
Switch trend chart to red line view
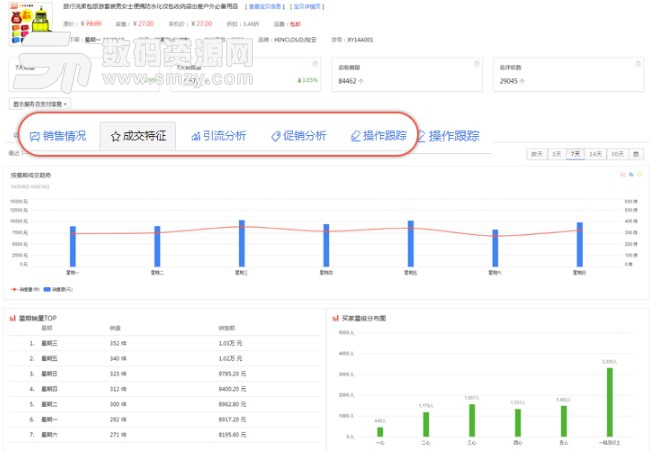[x=623, y=174]
